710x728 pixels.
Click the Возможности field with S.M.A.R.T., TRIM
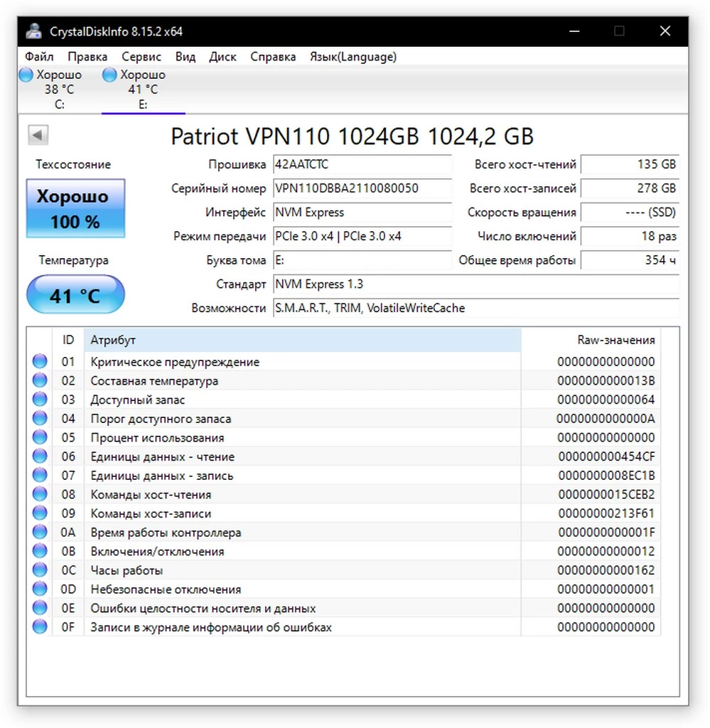click(x=476, y=309)
